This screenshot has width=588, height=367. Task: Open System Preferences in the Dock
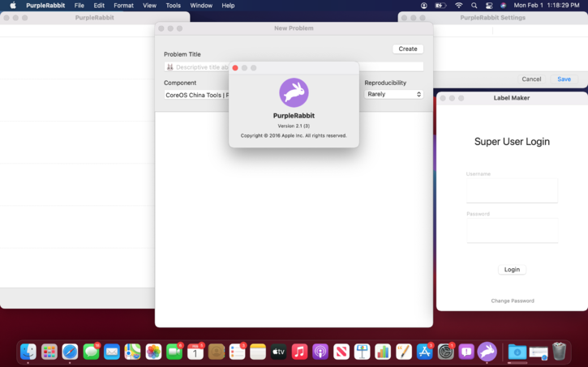tap(445, 352)
